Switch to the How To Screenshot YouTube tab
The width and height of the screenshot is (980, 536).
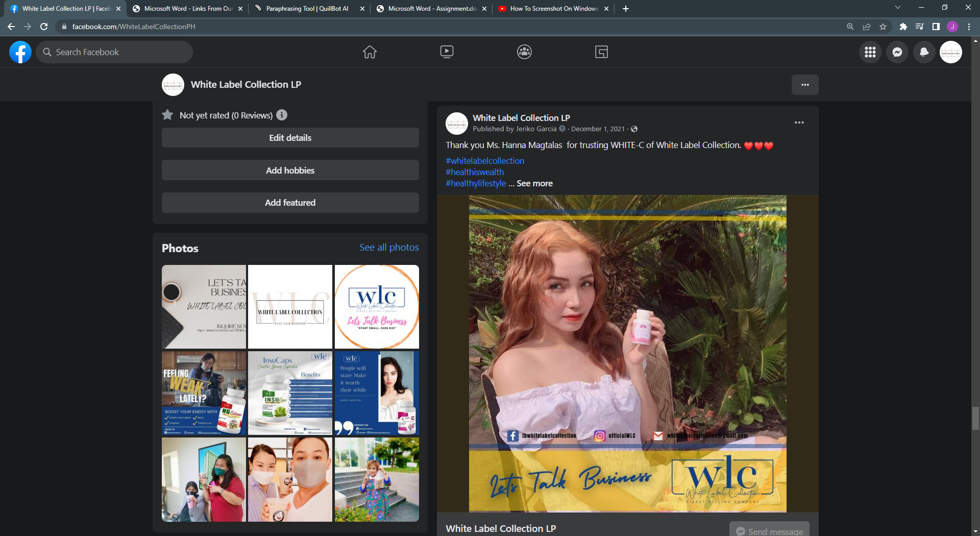point(553,9)
